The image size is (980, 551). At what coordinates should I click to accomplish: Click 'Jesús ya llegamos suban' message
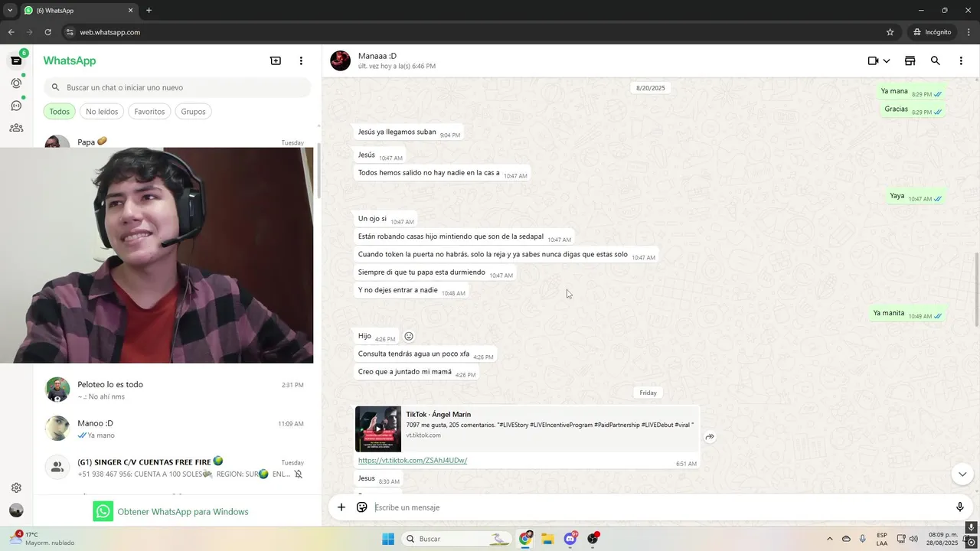pyautogui.click(x=407, y=132)
